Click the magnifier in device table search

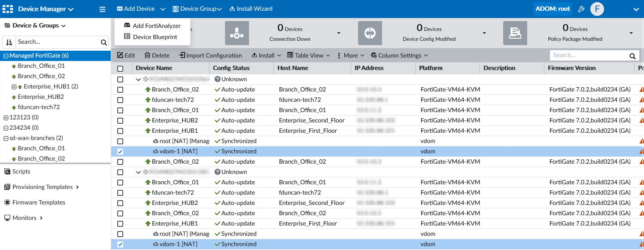(632, 56)
